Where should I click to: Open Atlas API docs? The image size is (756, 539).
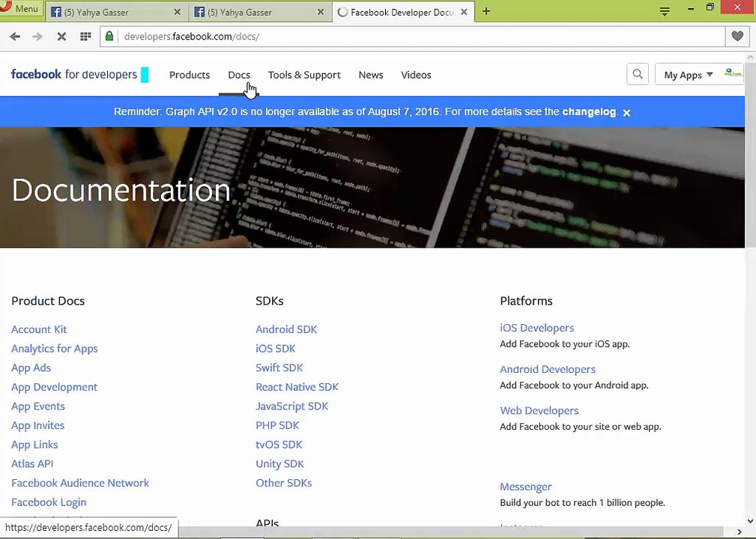pos(32,464)
